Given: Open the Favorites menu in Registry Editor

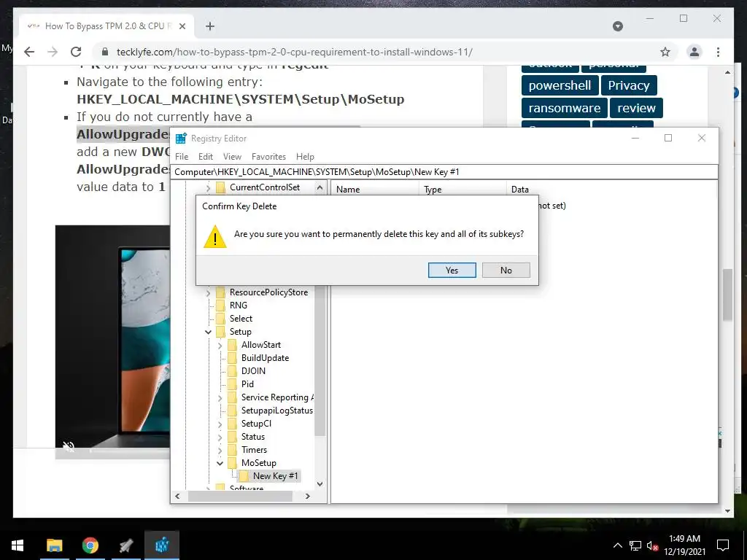Looking at the screenshot, I should point(268,157).
